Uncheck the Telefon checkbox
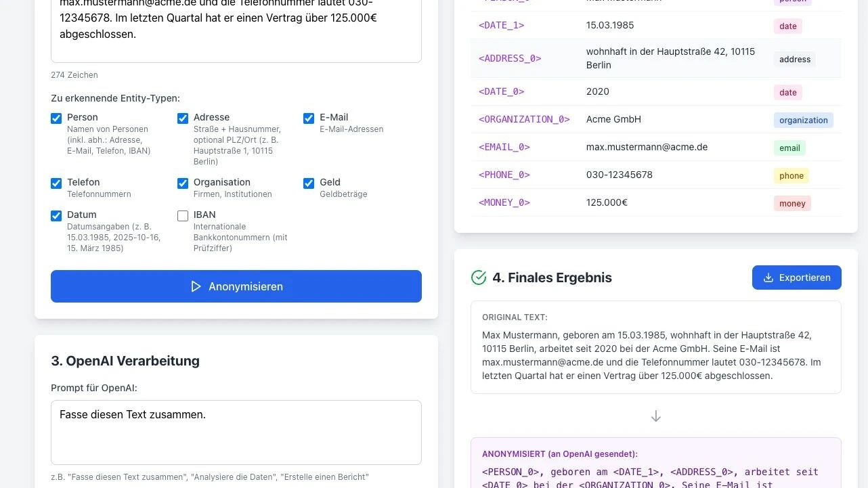Image resolution: width=868 pixels, height=488 pixels. [x=56, y=183]
